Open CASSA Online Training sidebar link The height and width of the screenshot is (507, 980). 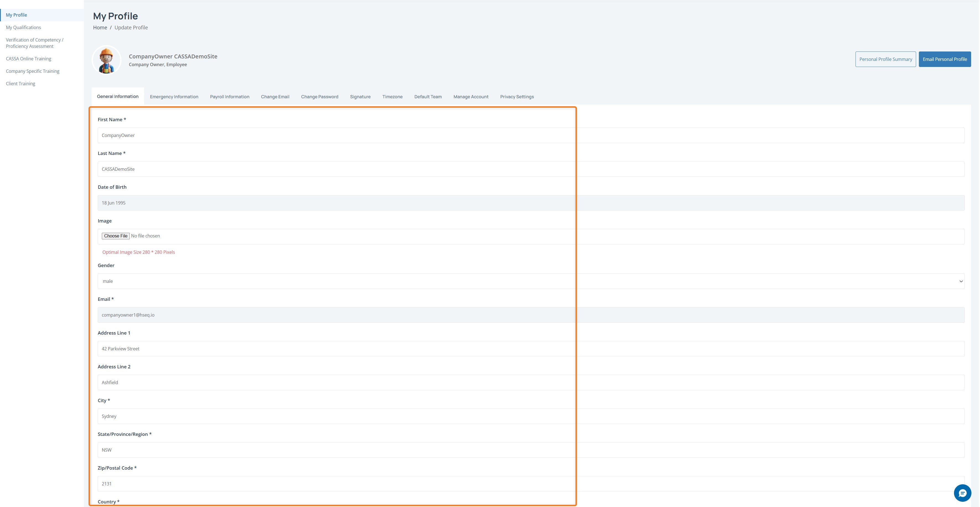click(28, 59)
